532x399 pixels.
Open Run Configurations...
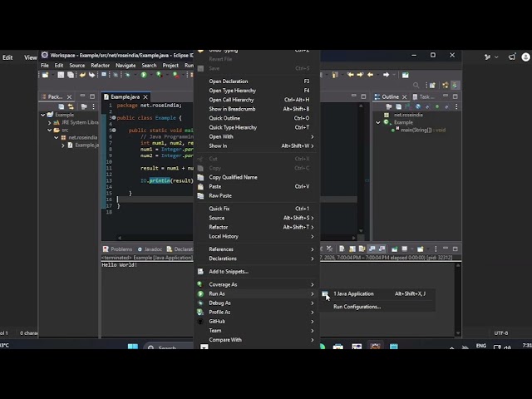[x=377, y=307]
